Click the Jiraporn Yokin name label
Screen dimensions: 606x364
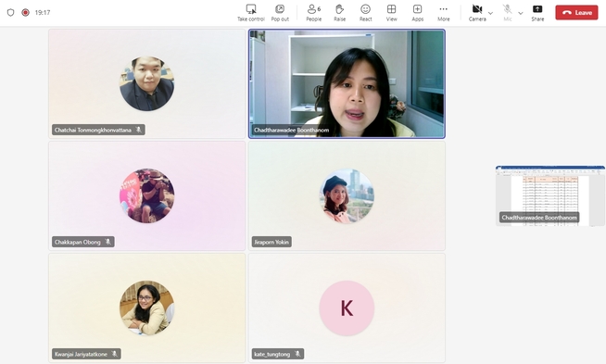coord(271,242)
